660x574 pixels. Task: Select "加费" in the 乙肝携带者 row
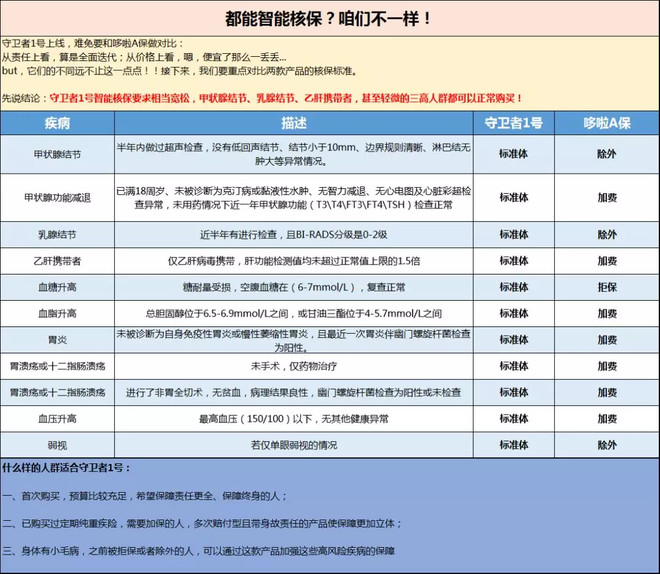607,261
